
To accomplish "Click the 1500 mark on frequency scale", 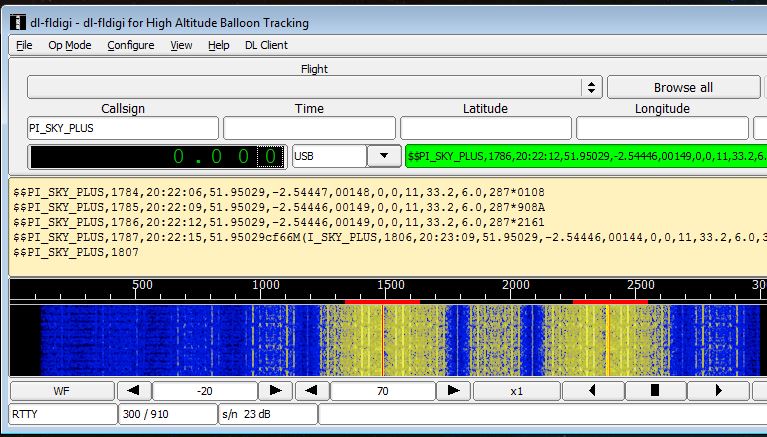I will (390, 285).
